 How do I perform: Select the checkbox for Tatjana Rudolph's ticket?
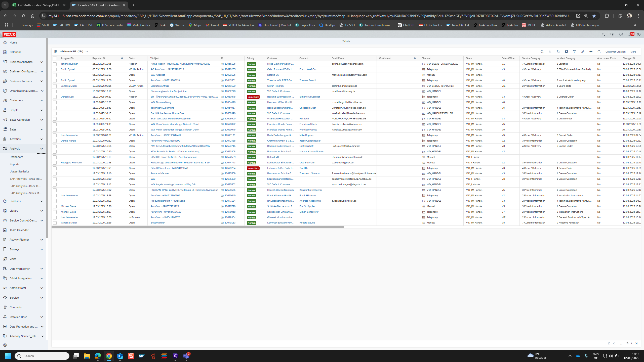(55, 64)
